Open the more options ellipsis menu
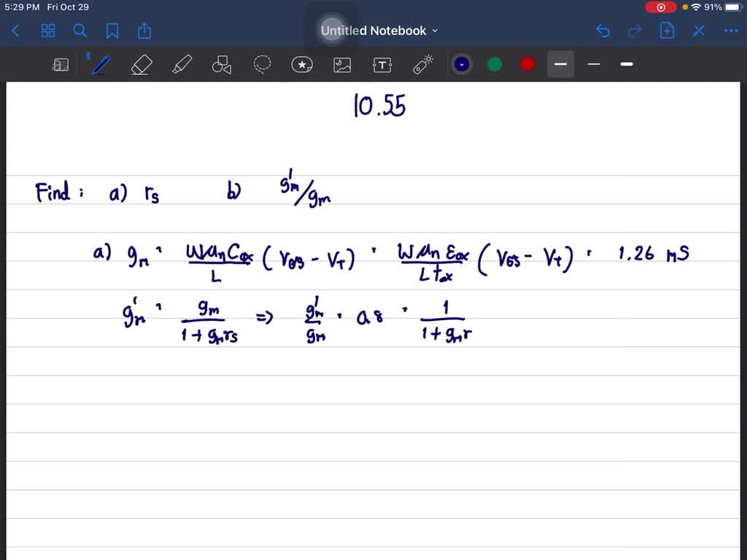 (x=732, y=31)
